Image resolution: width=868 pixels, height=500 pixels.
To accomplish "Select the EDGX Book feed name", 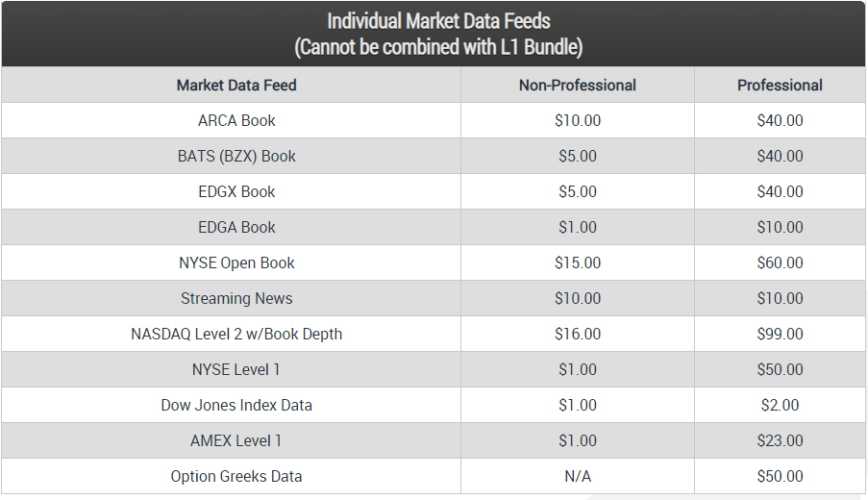I will click(236, 192).
